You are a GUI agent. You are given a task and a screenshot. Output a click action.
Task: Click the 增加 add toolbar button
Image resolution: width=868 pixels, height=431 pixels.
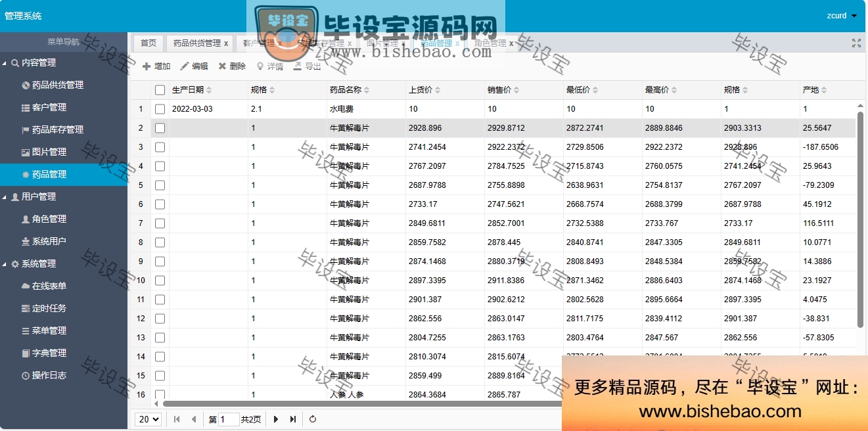tap(156, 66)
